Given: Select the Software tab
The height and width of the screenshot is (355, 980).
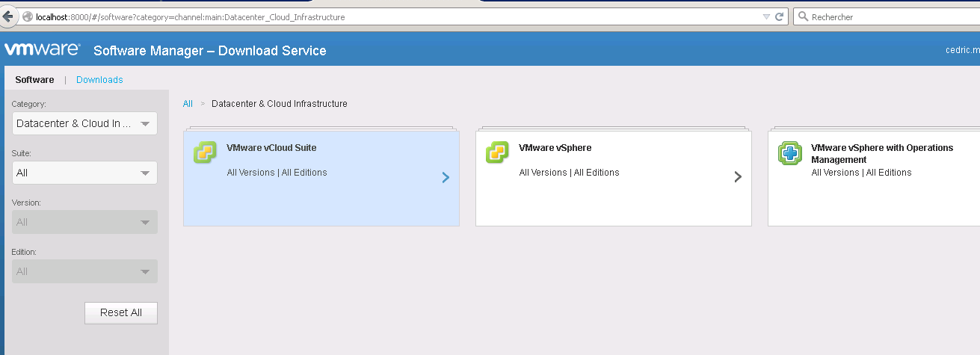Looking at the screenshot, I should 34,80.
